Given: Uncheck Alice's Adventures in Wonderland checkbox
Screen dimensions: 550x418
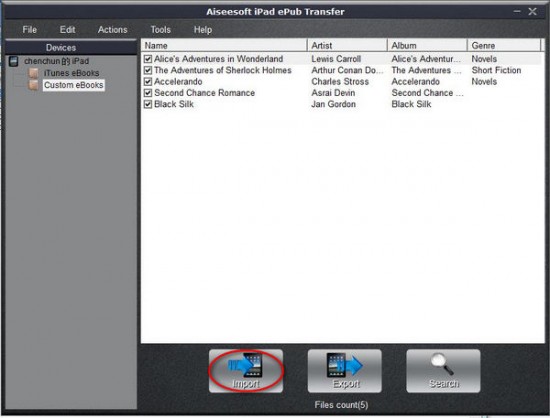Looking at the screenshot, I should click(x=148, y=59).
